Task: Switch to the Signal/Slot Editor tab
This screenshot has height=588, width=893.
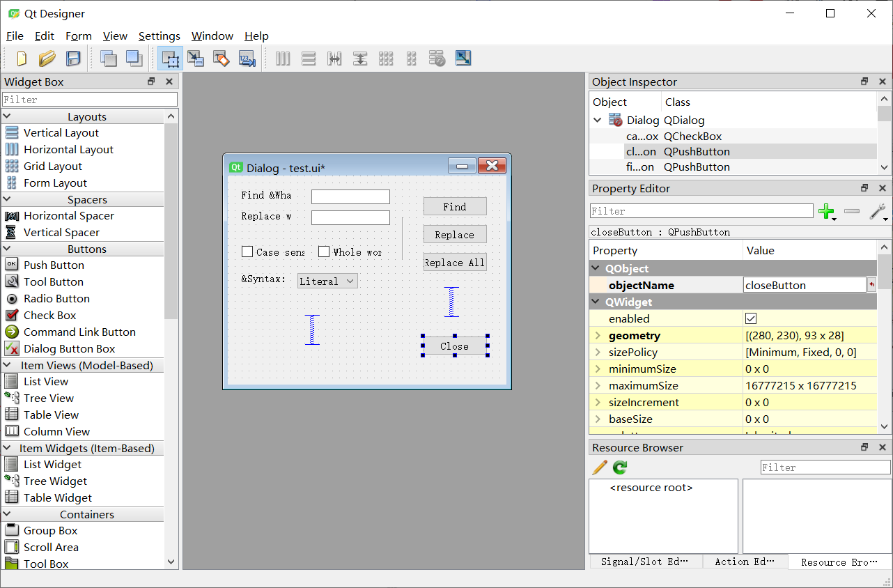Action: click(x=645, y=562)
